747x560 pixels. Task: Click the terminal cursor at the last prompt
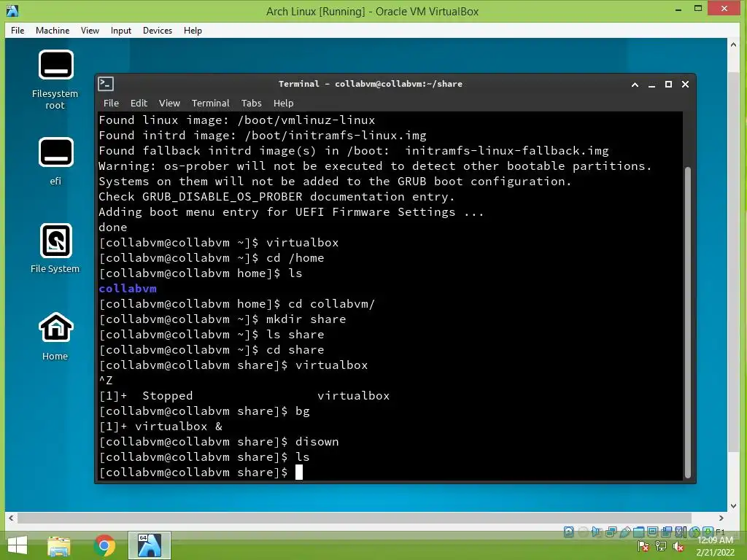click(298, 472)
